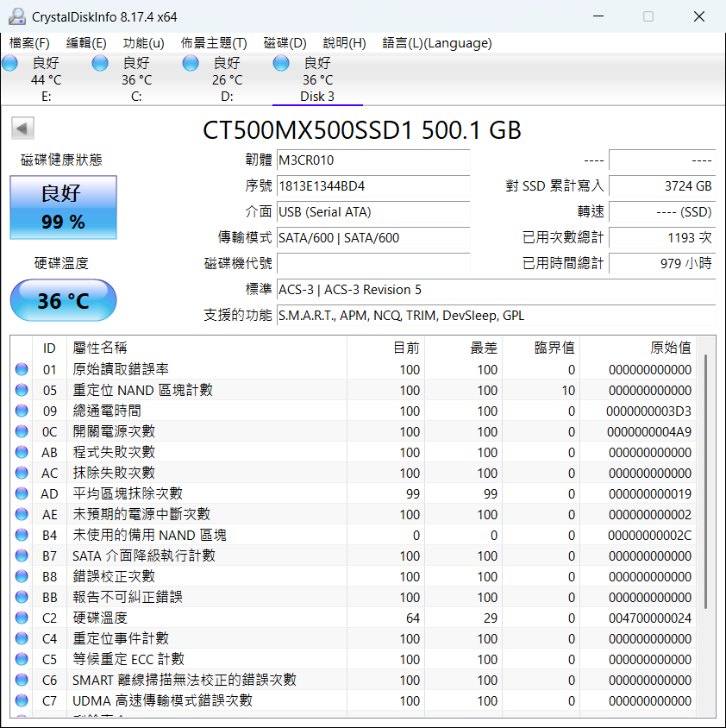Click the 1193 次 power-on count value
726x728 pixels.
[x=662, y=238]
